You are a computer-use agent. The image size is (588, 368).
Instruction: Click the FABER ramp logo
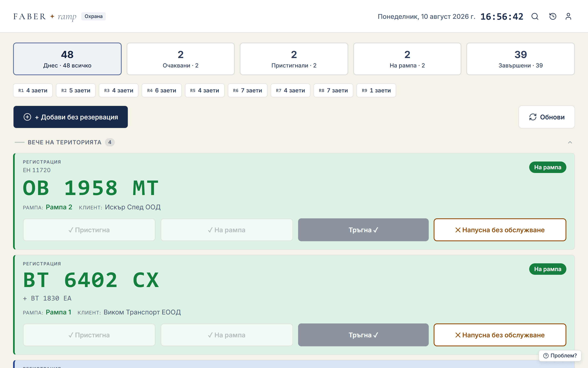[45, 16]
